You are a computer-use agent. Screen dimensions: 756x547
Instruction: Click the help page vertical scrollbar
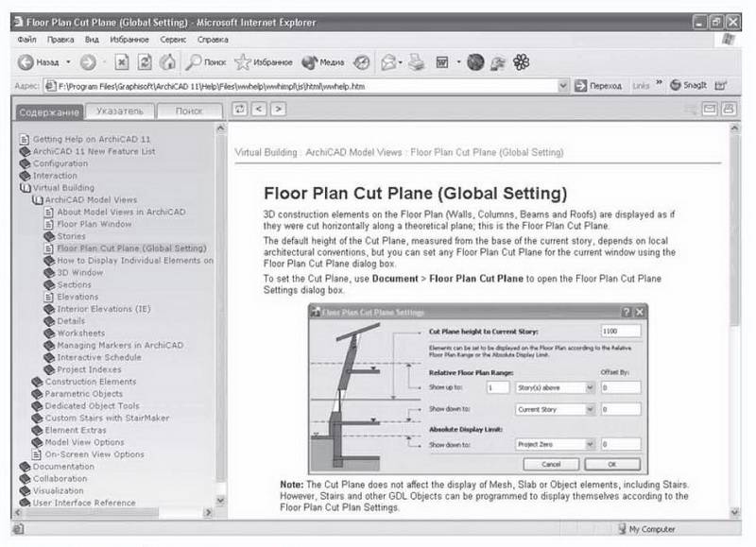(734, 320)
